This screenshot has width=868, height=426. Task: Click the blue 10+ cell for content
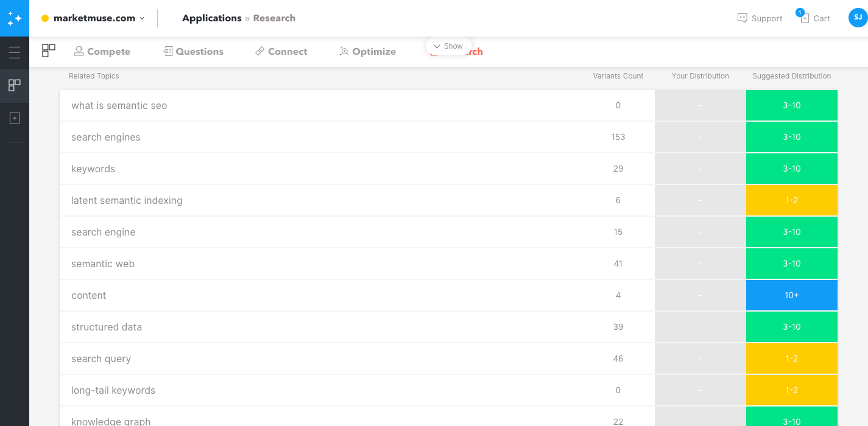coord(791,295)
